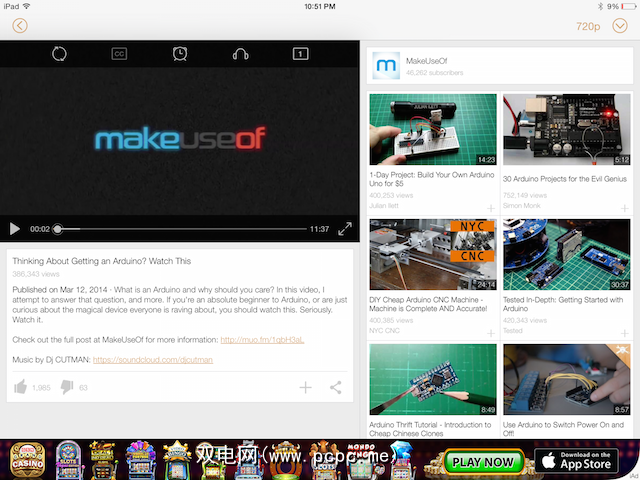Add Tested In-Depth video with plus icon

pyautogui.click(x=624, y=333)
